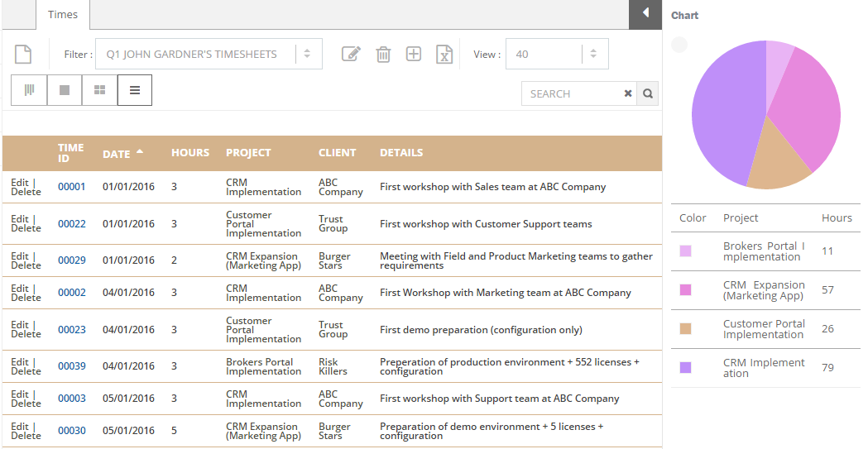
Task: Collapse panel with left arrow button
Action: coord(645,12)
